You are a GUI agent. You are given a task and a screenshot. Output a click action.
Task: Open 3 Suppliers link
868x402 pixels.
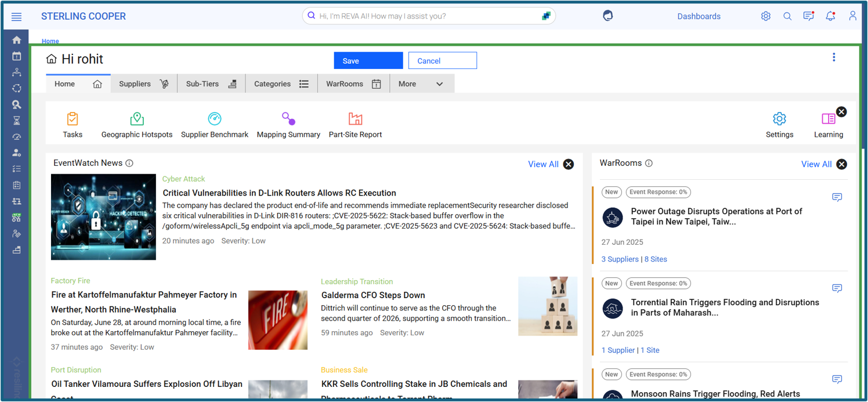click(620, 259)
